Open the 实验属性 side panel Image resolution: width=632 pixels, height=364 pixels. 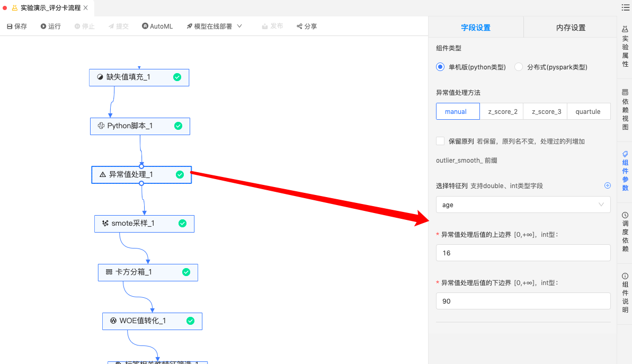(625, 46)
